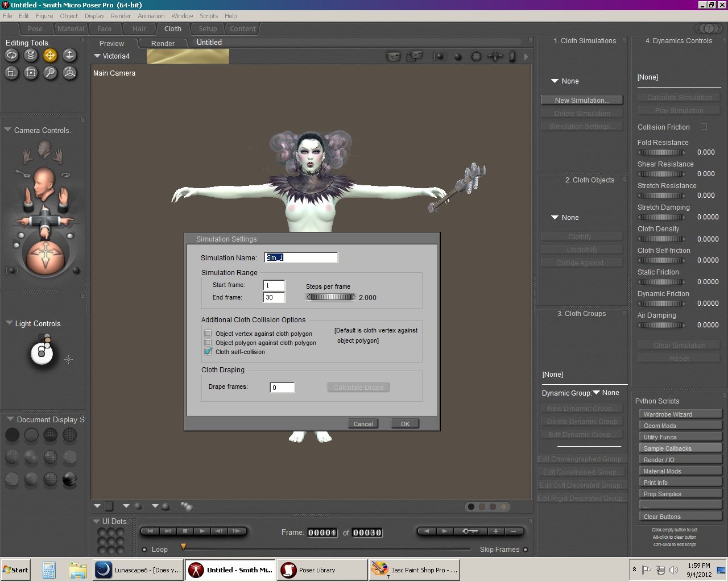Click the highlighted Translate/Pull tool

pyautogui.click(x=50, y=55)
